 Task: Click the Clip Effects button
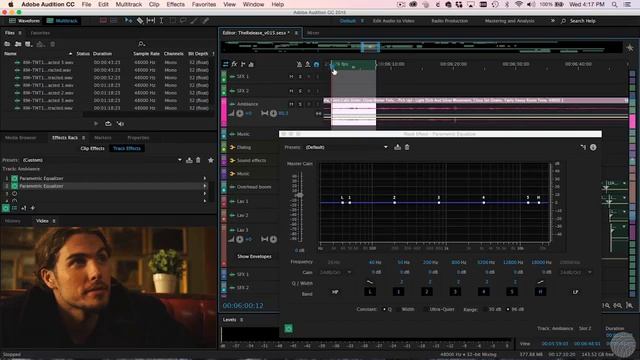coord(92,149)
